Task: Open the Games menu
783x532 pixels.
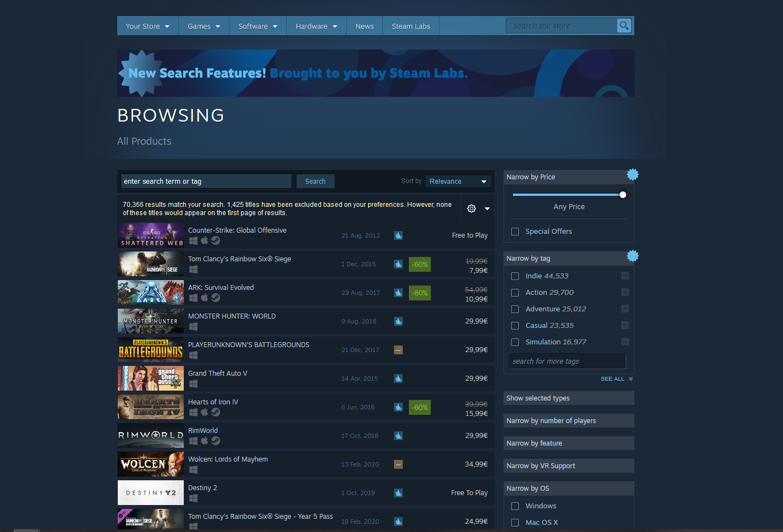Action: point(204,26)
